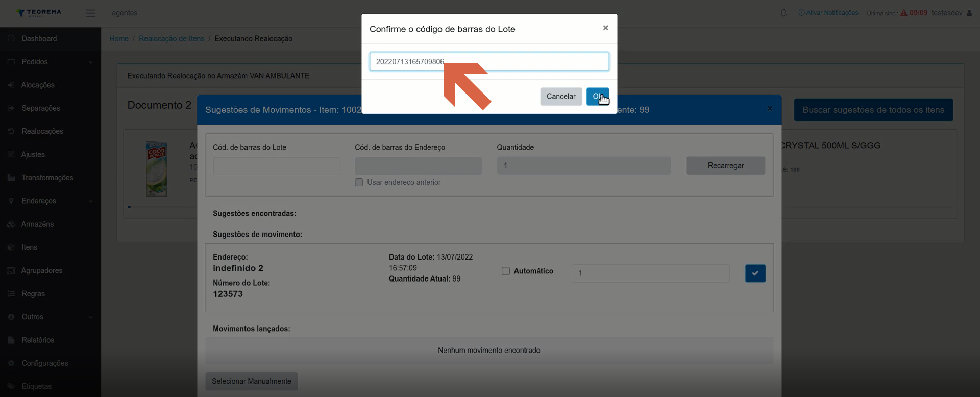Click lot number 123573 text
The width and height of the screenshot is (980, 397).
click(x=228, y=294)
